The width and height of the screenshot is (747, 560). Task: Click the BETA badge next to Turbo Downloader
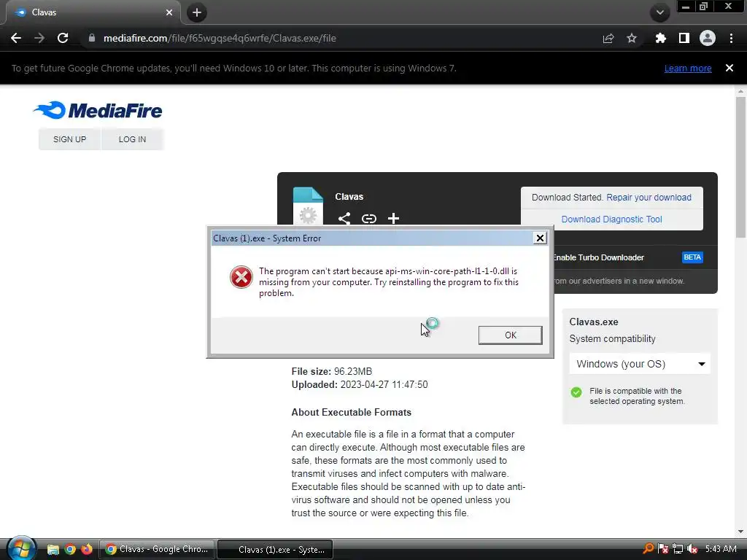coord(692,257)
